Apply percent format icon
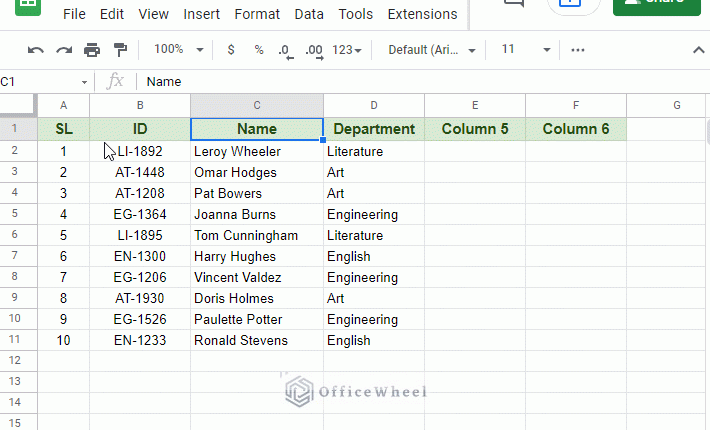The image size is (710, 430). (x=259, y=50)
